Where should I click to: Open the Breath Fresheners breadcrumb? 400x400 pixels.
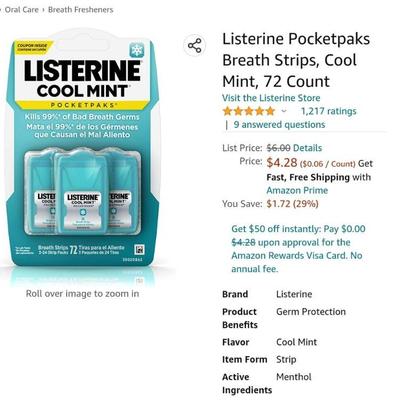point(81,10)
